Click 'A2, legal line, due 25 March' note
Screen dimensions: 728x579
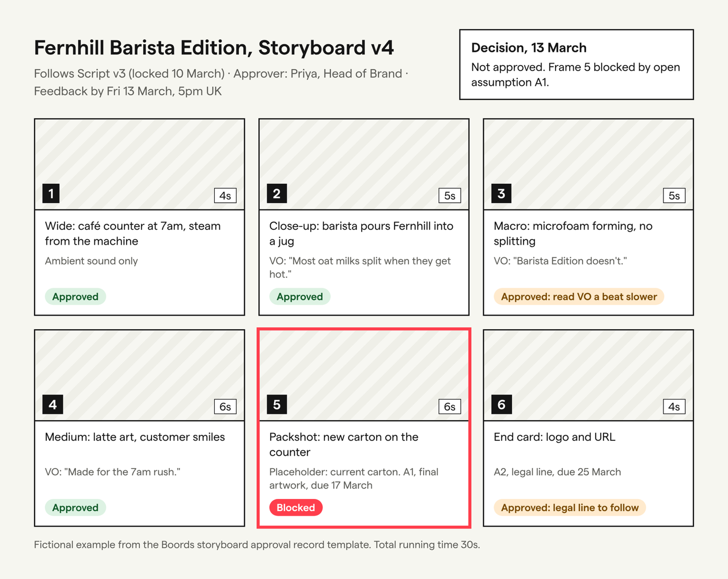tap(557, 472)
